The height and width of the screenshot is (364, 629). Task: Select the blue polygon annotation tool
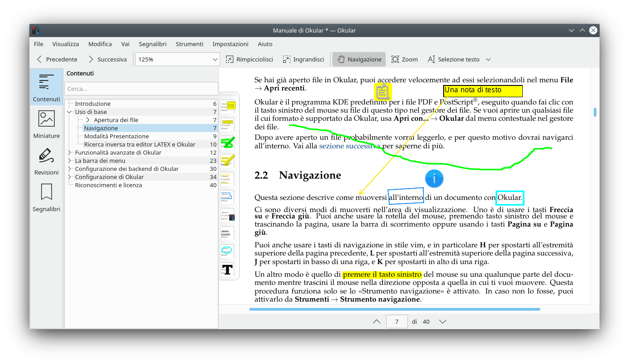click(227, 197)
